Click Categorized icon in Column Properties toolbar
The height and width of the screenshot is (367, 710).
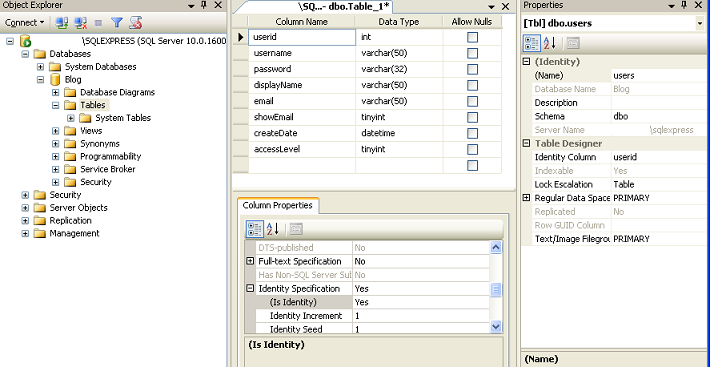(x=254, y=229)
